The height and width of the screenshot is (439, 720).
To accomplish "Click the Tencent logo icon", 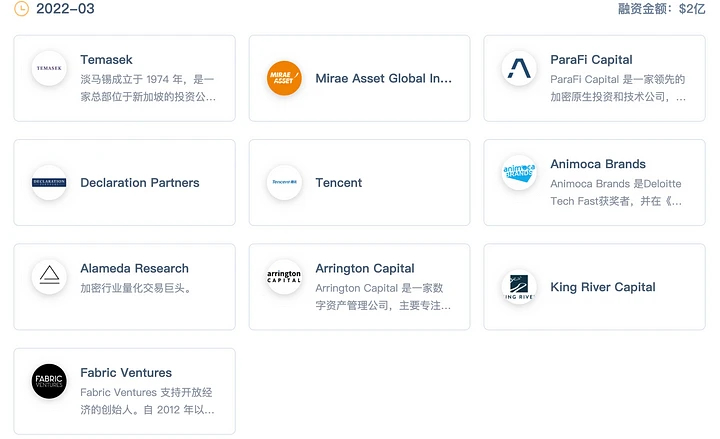I will click(x=284, y=183).
